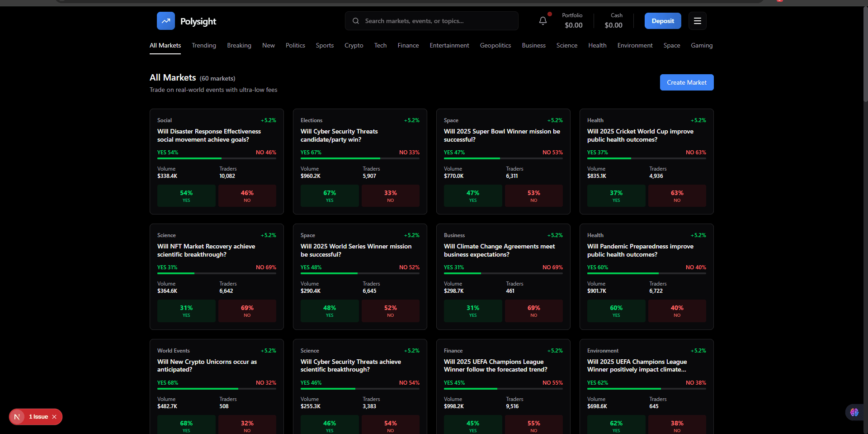The width and height of the screenshot is (868, 434).
Task: Switch to the Trending tab
Action: 203,45
